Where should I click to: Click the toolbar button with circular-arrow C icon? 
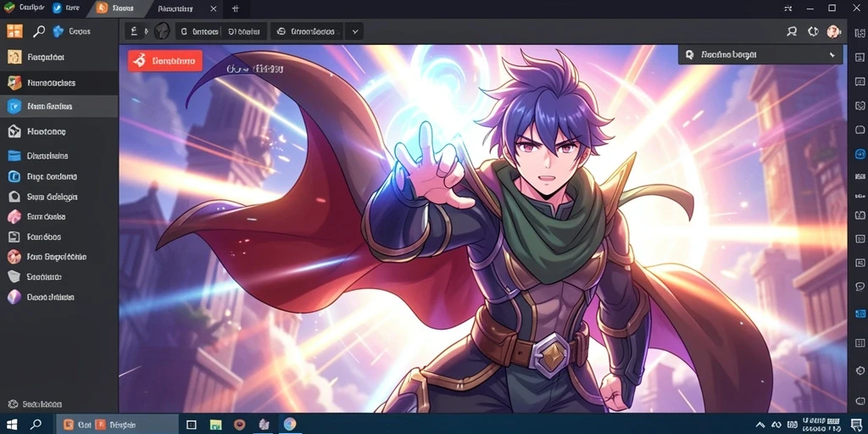pyautogui.click(x=199, y=31)
